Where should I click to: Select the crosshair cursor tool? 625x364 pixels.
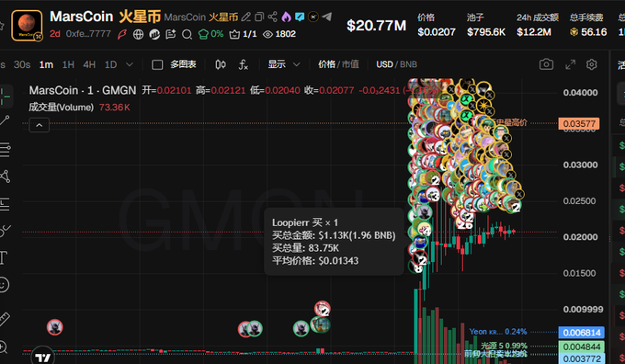click(6, 97)
